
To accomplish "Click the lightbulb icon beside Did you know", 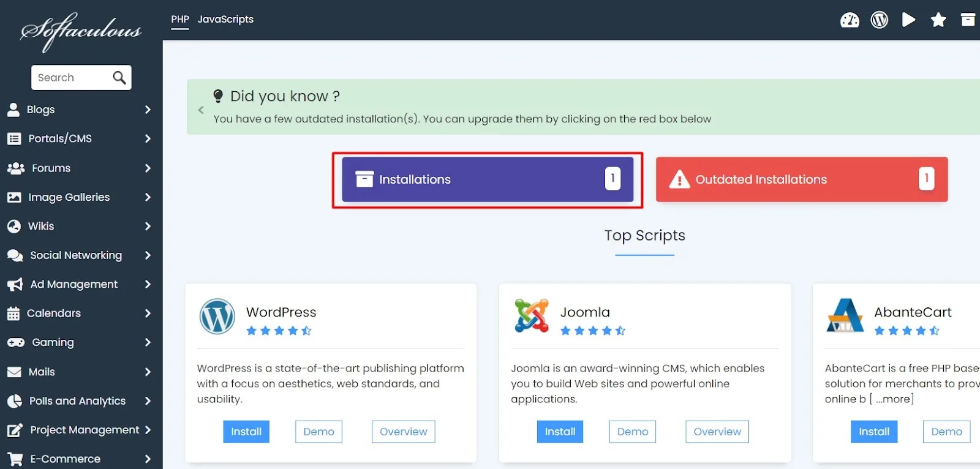I will tap(218, 96).
